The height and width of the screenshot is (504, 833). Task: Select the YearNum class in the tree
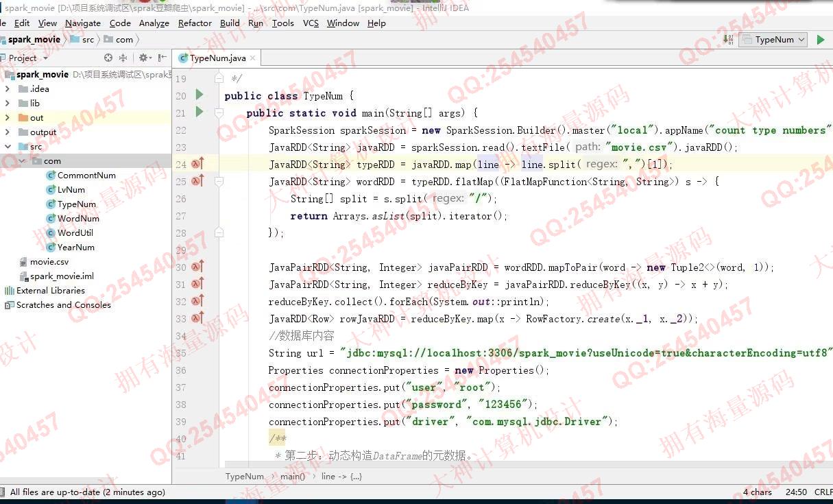click(x=71, y=247)
